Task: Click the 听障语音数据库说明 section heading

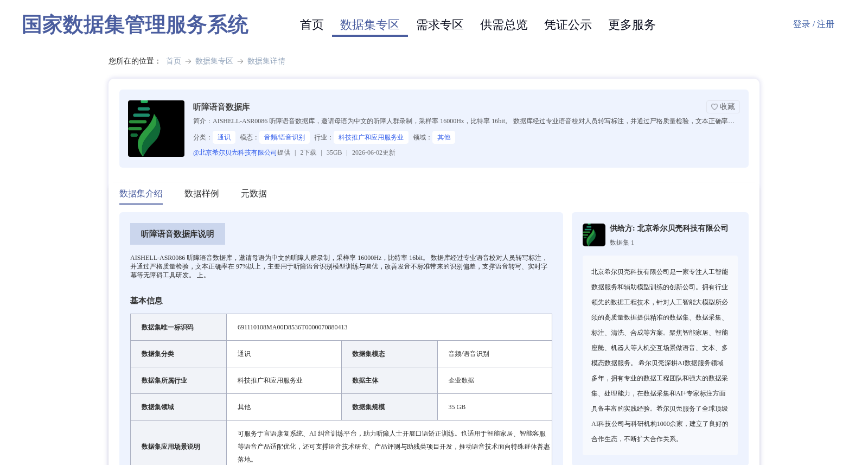Action: click(177, 234)
